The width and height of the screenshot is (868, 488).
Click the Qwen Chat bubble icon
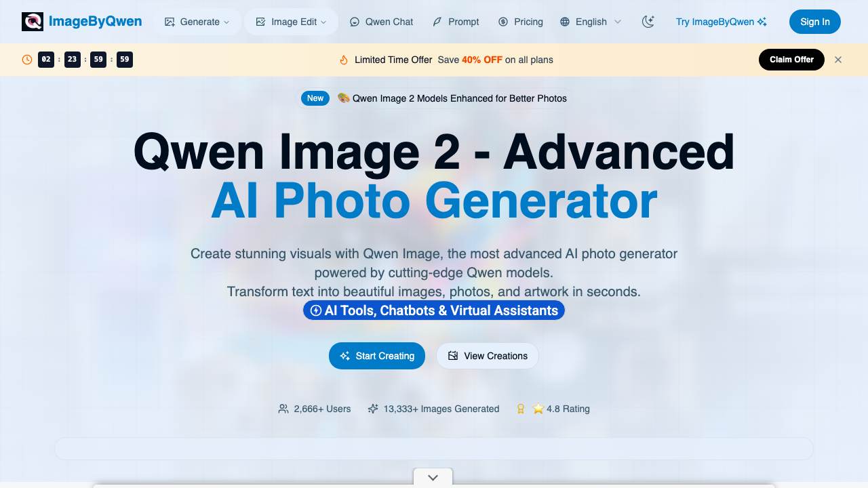[355, 22]
